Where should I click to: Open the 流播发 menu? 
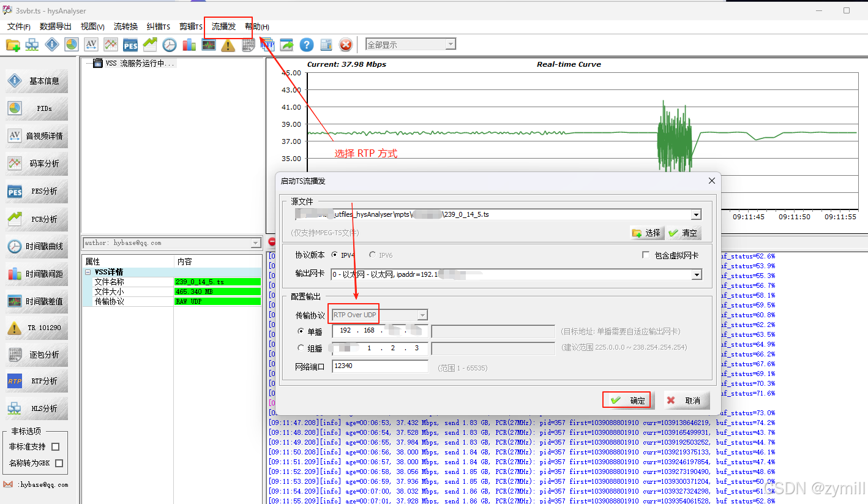coord(223,26)
